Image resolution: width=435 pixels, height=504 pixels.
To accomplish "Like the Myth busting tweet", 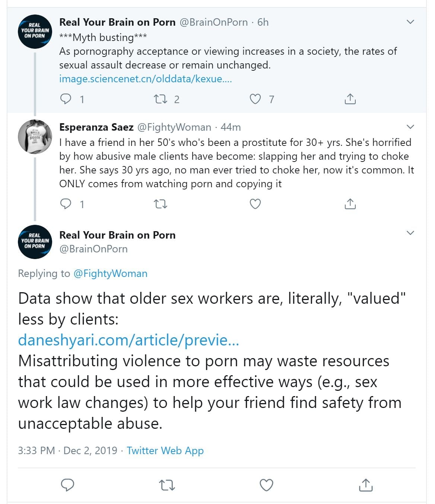I will tap(255, 99).
